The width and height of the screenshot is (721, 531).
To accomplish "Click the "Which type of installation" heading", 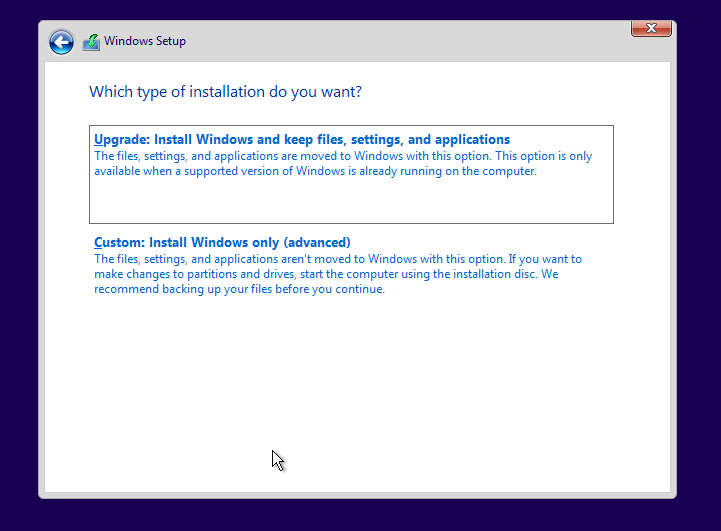I will click(x=225, y=92).
